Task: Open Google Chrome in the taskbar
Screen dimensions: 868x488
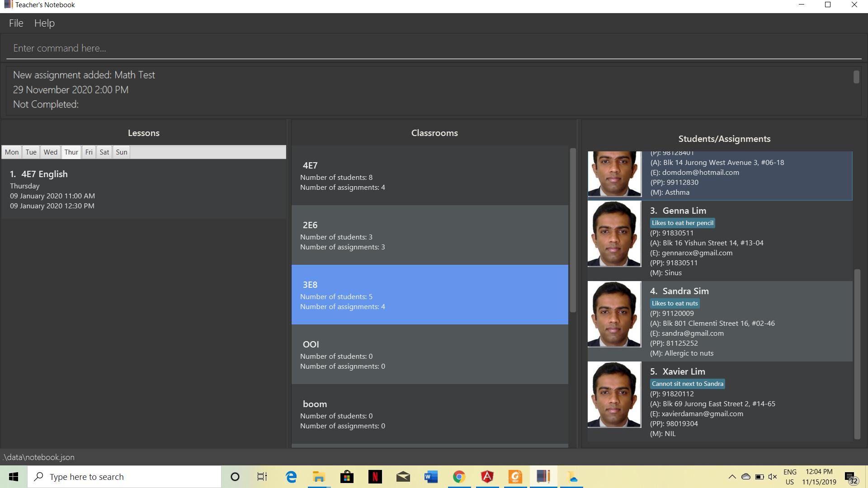Action: 459,477
